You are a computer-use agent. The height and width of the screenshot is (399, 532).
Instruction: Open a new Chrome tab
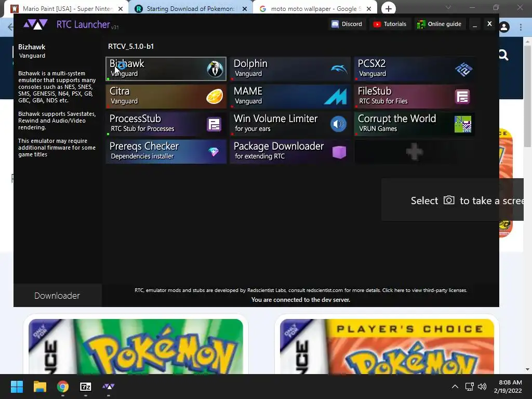(389, 9)
